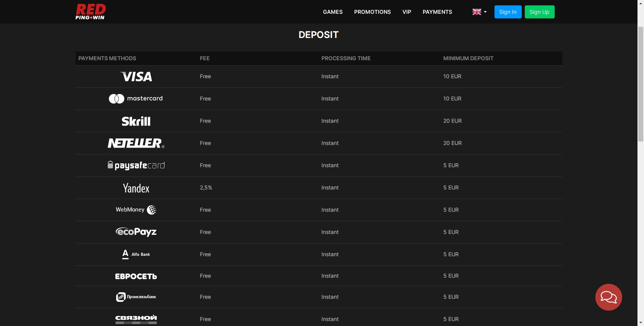The image size is (644, 326).
Task: Click the Skrill payment logo
Action: point(136,121)
